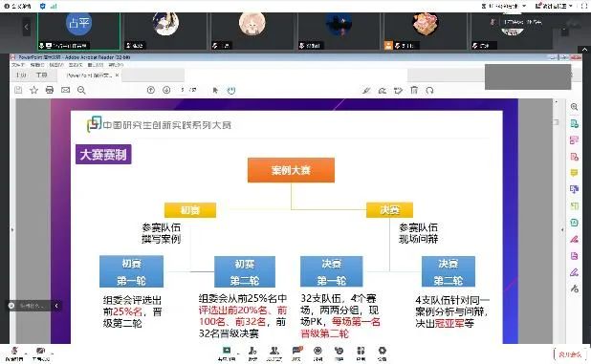591x364 pixels.
Task: Switch to the 工具 tab
Action: pos(41,75)
